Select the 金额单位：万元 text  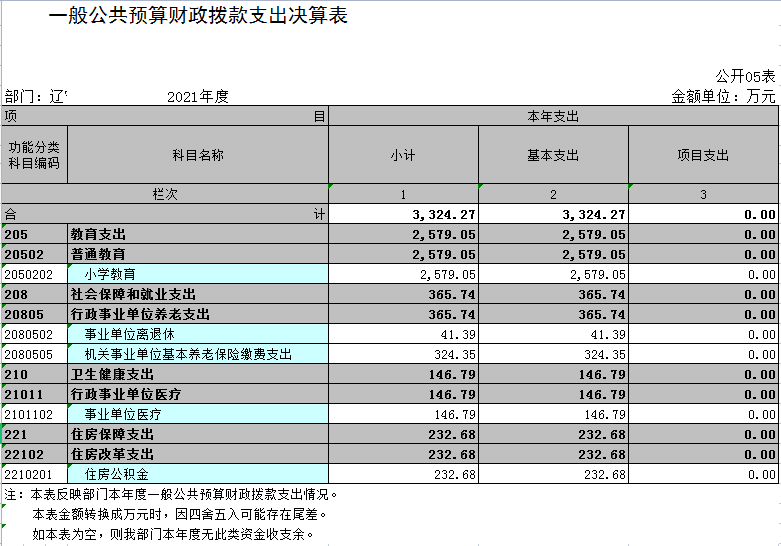coord(723,96)
